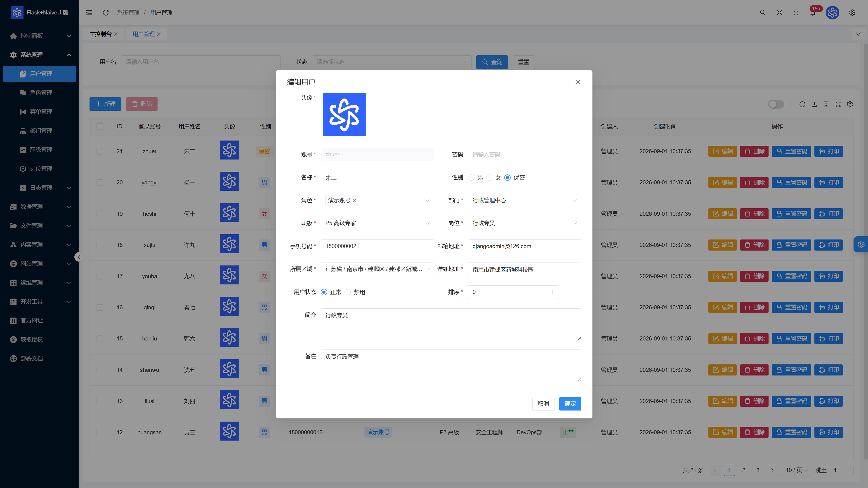Click the page reload icon beside breadcrumb
Viewport: 868px width, 488px height.
click(106, 13)
